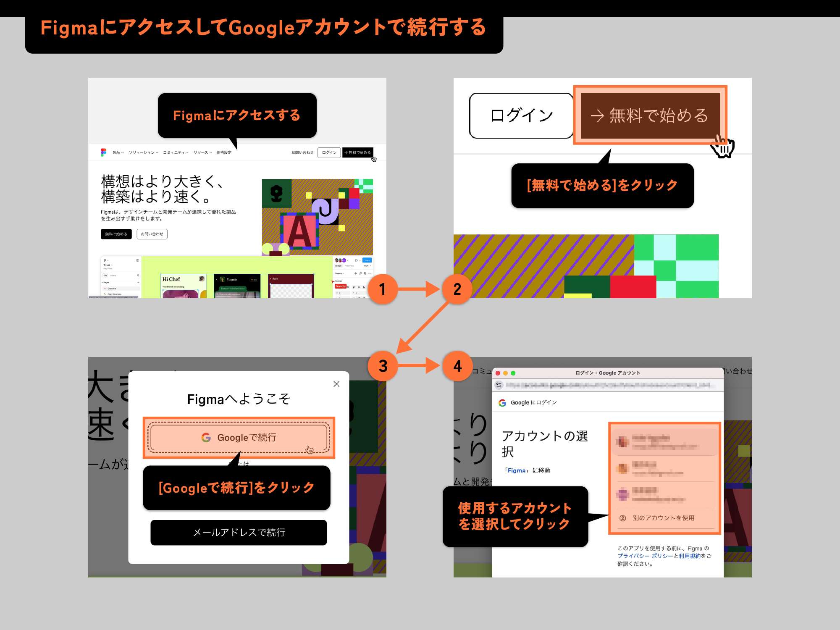Click the Google logo next to Googleにログイン
Image resolution: width=840 pixels, height=630 pixels.
502,403
